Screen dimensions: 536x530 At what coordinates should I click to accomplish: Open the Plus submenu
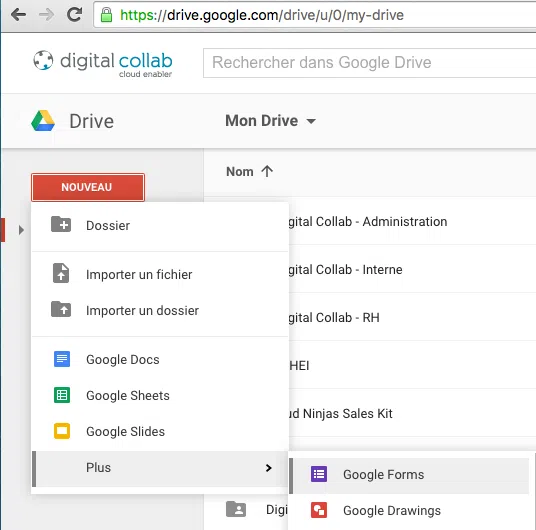tap(160, 469)
